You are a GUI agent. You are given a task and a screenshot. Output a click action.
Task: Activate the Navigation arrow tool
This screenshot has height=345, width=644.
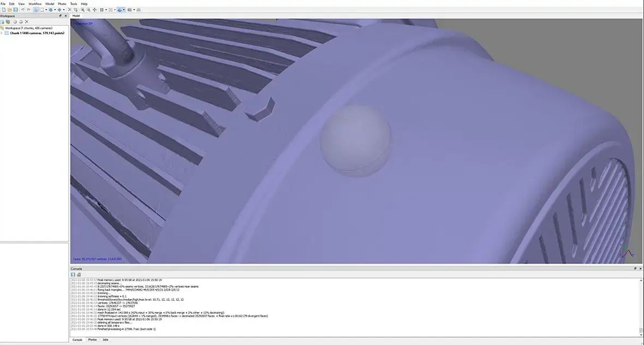tap(36, 10)
